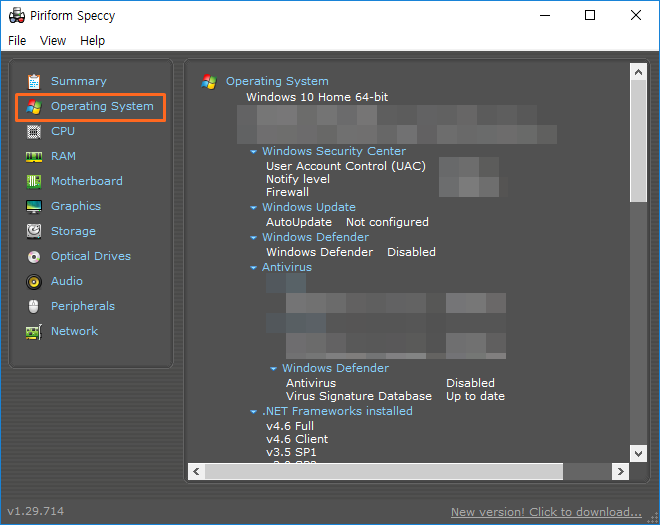660x525 pixels.
Task: Click the Antivirus heading text
Action: [x=287, y=267]
